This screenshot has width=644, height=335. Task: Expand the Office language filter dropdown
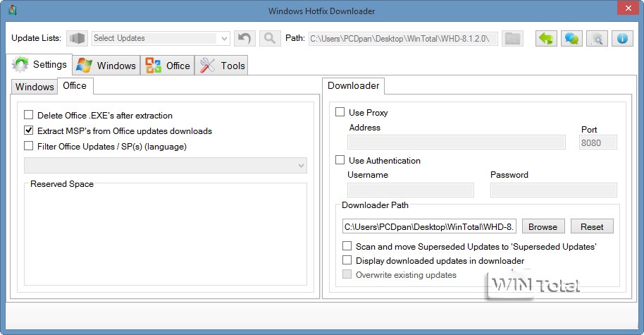(166, 165)
